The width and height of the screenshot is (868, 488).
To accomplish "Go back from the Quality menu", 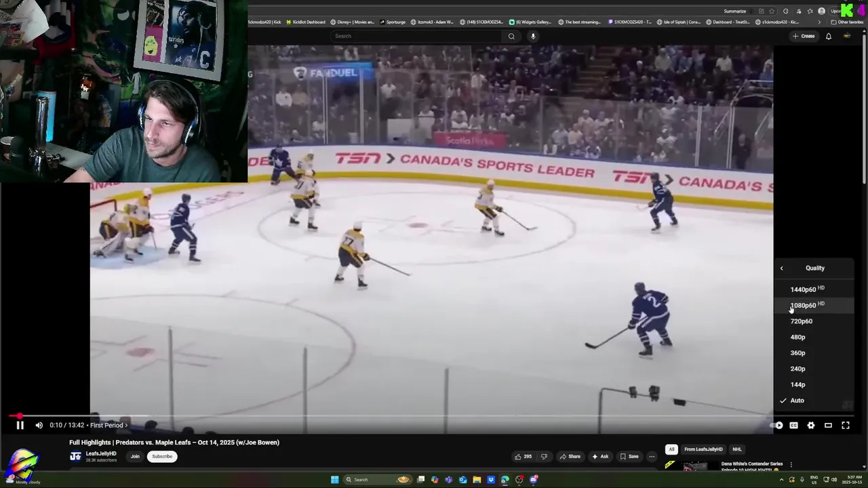I will tap(781, 268).
